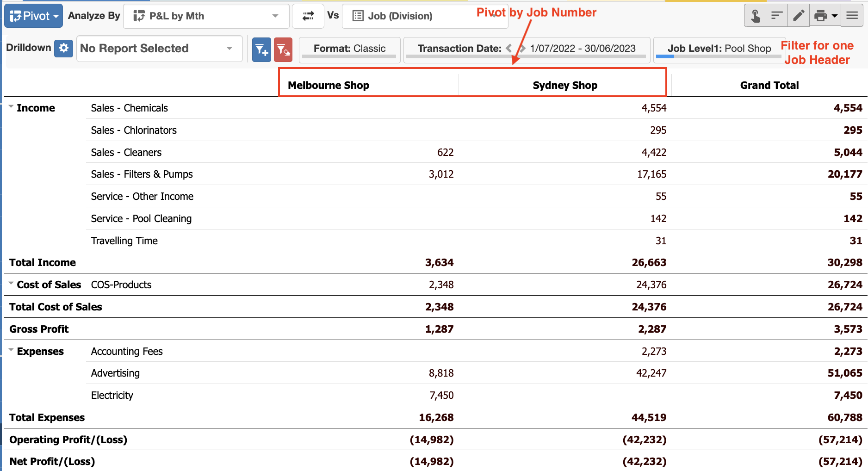The width and height of the screenshot is (868, 471).
Task: Open the No Report Selected dropdown
Action: click(x=159, y=49)
